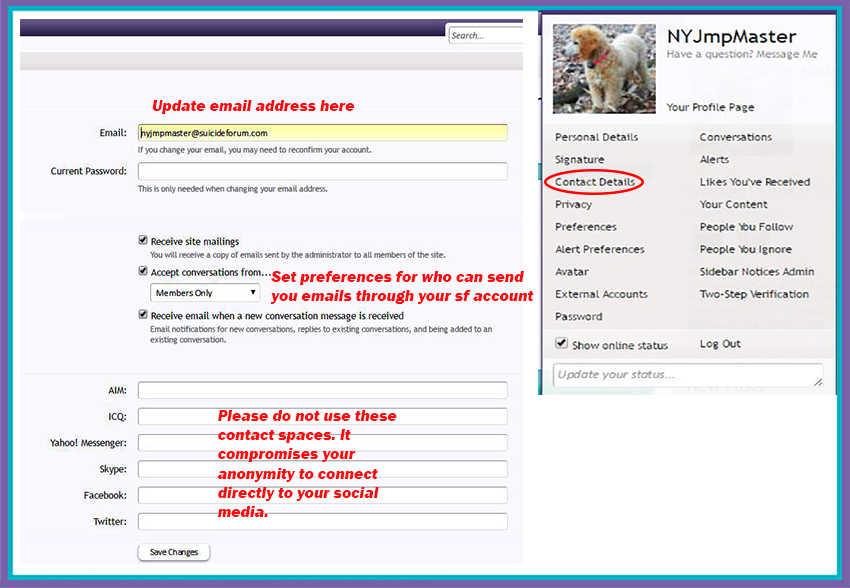Screen dimensions: 850x588
Task: Click the profile picture thumbnail
Action: 603,67
